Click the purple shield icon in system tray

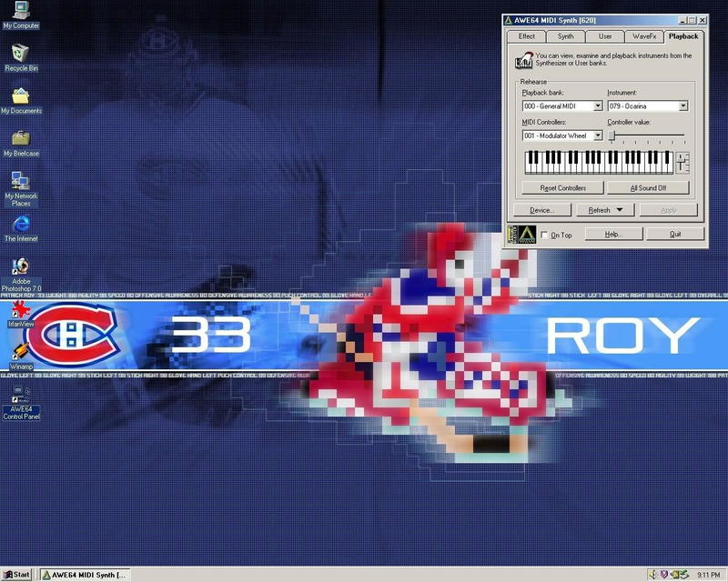[x=664, y=575]
